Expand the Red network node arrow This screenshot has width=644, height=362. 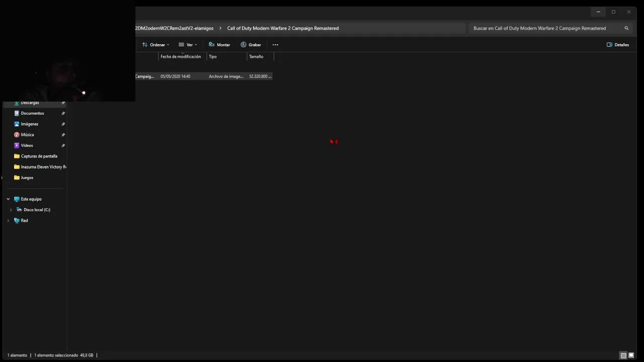click(x=8, y=220)
